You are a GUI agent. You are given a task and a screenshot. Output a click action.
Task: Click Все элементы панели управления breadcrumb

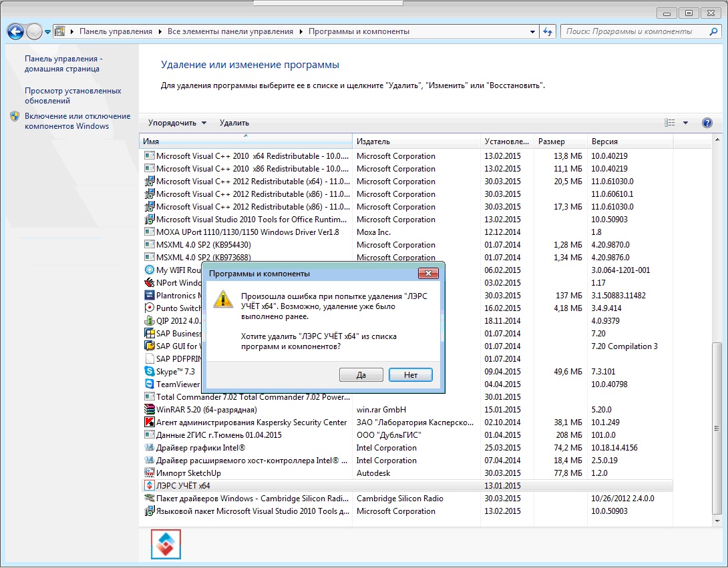pyautogui.click(x=230, y=31)
